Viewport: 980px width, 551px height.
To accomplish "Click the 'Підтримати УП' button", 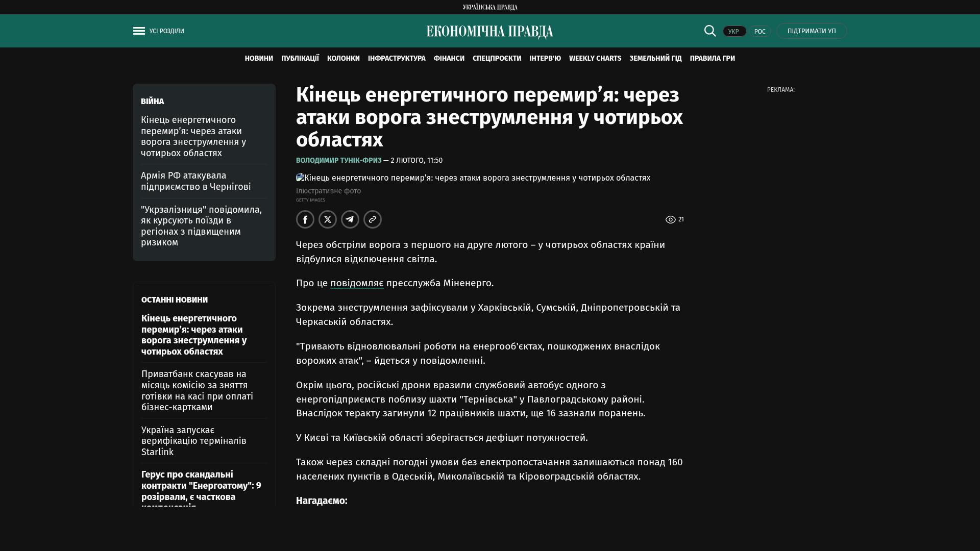I will 812,31.
